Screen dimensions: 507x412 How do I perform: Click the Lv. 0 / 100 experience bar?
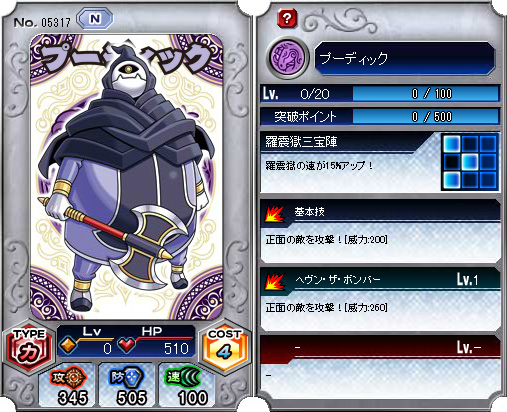click(x=426, y=94)
